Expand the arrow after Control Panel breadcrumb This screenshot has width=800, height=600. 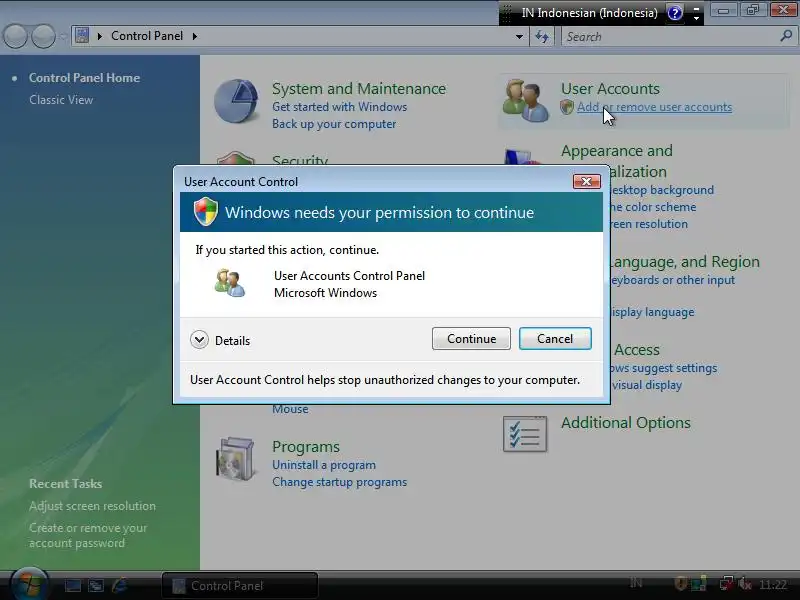194,36
